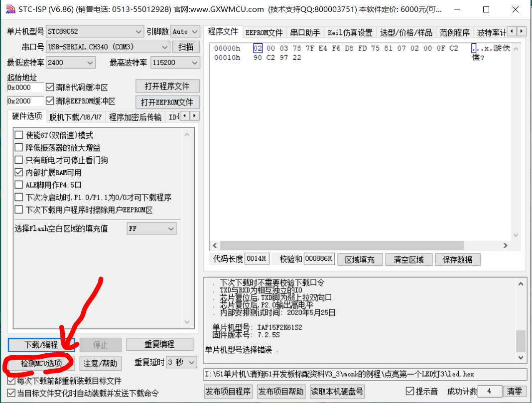Toggle the 提示音 checkbox near success counter

410,391
